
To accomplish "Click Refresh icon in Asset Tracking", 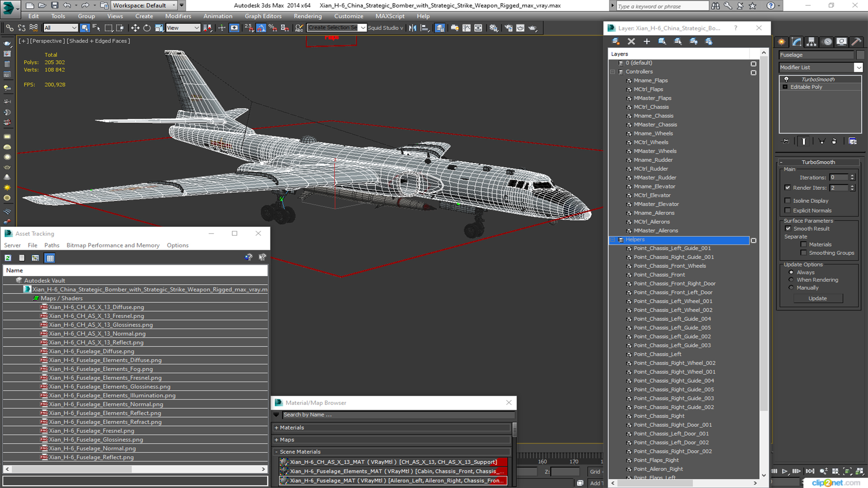I will tap(8, 258).
